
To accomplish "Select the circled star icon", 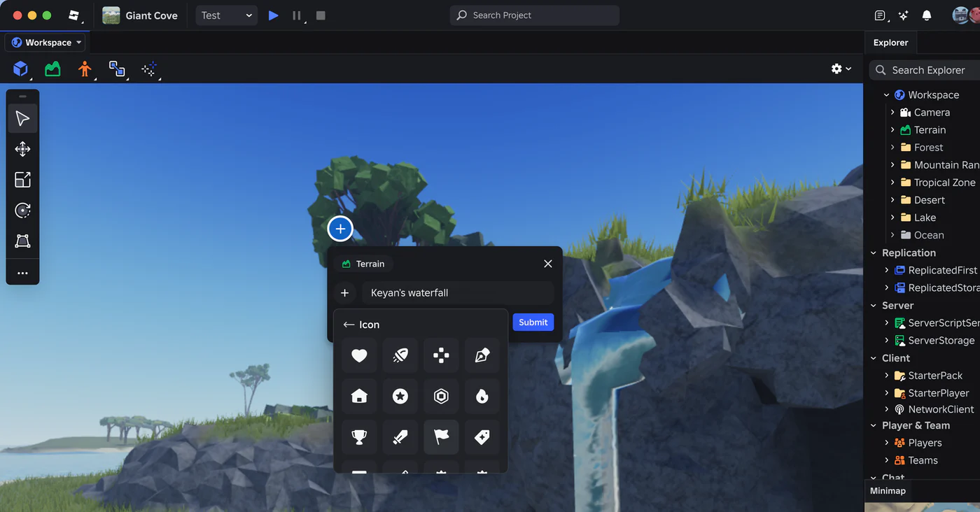I will point(400,397).
